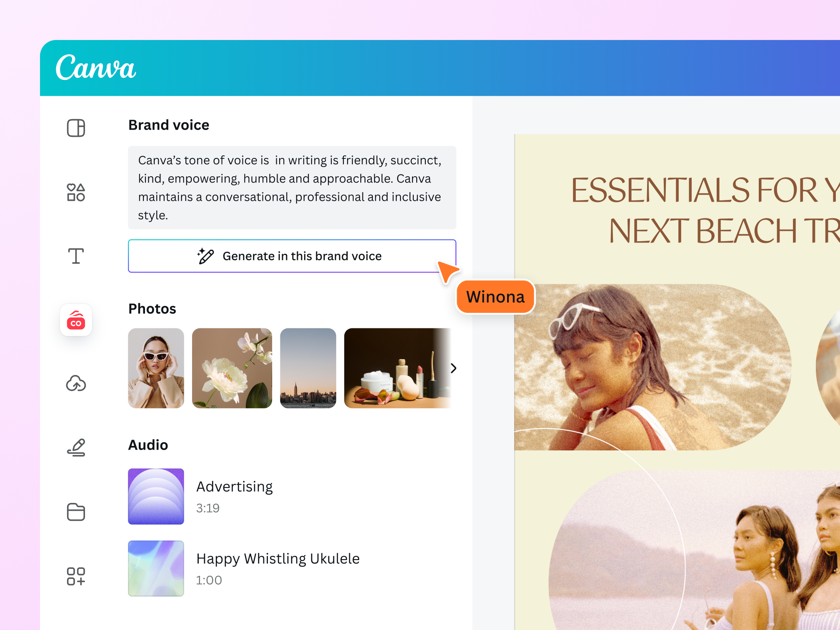The height and width of the screenshot is (630, 840).
Task: Open the Elements shapes sidebar icon
Action: point(76,192)
